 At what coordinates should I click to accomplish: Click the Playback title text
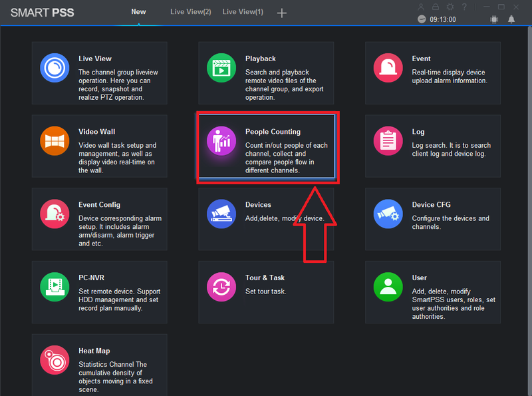(261, 59)
